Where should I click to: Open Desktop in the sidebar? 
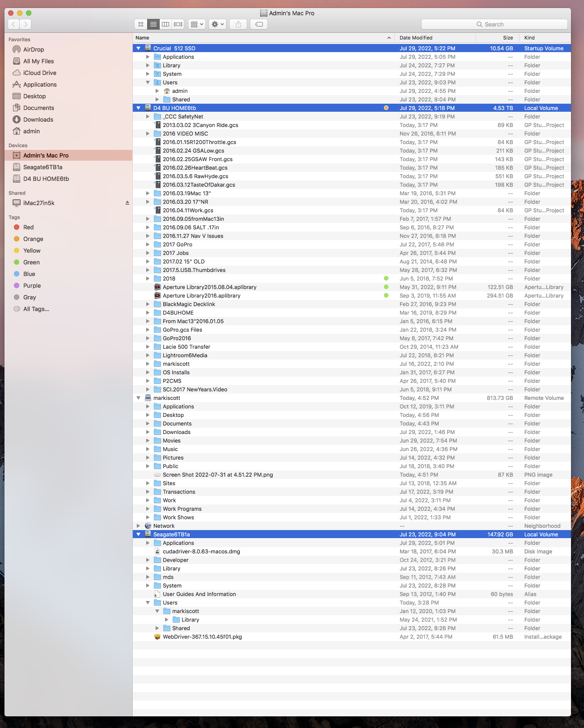pyautogui.click(x=35, y=96)
